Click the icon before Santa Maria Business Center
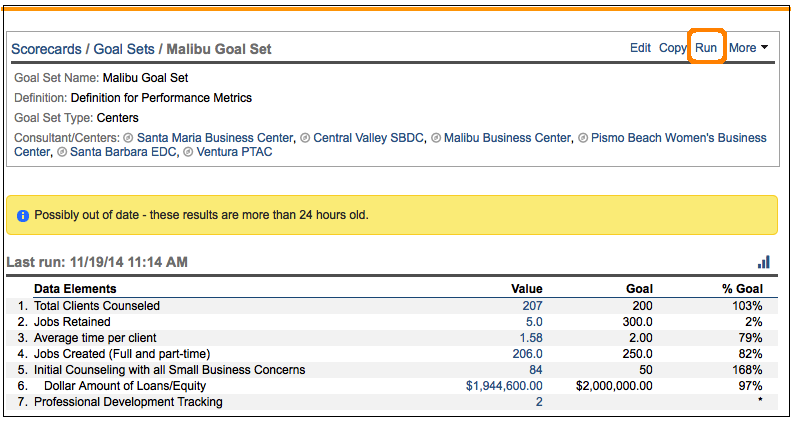 click(128, 138)
